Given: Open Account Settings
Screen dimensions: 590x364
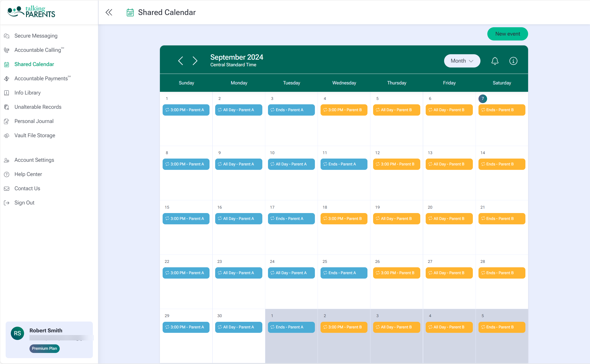Looking at the screenshot, I should pyautogui.click(x=34, y=160).
